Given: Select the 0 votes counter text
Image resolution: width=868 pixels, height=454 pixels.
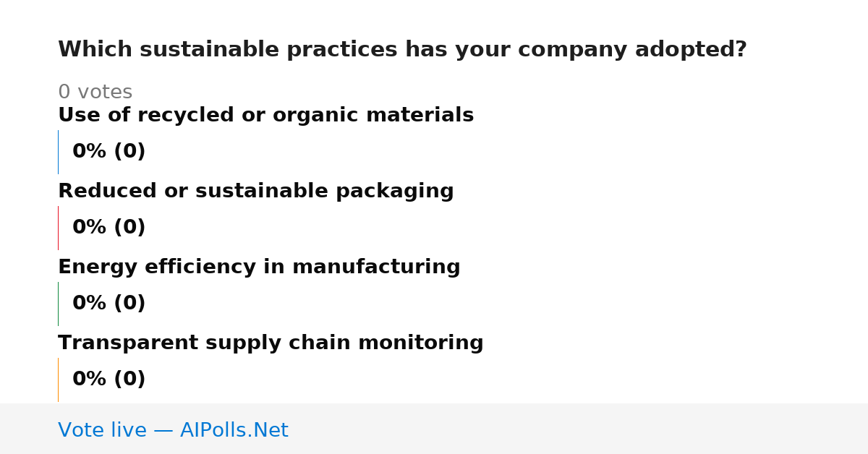Looking at the screenshot, I should pos(95,93).
